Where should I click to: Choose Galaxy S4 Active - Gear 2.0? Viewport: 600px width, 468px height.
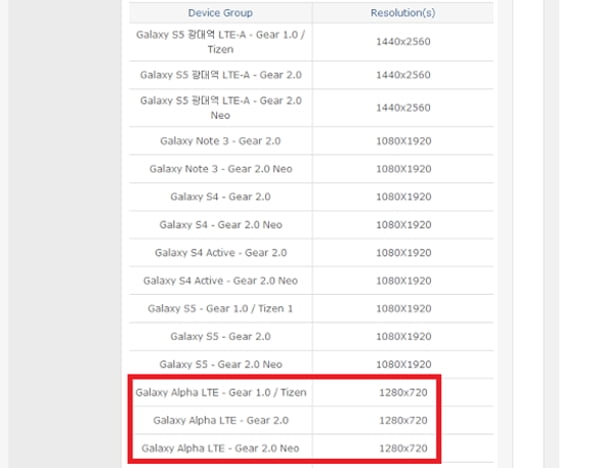(x=220, y=253)
